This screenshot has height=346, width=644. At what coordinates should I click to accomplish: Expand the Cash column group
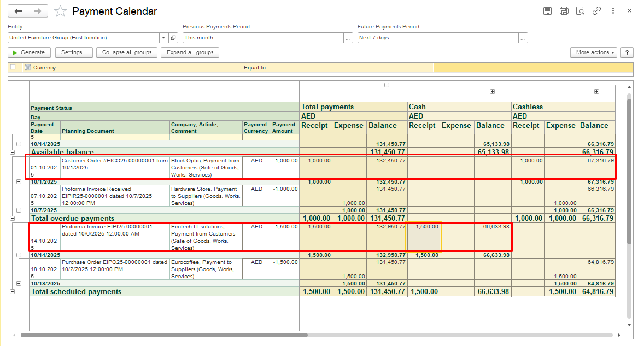coord(492,92)
